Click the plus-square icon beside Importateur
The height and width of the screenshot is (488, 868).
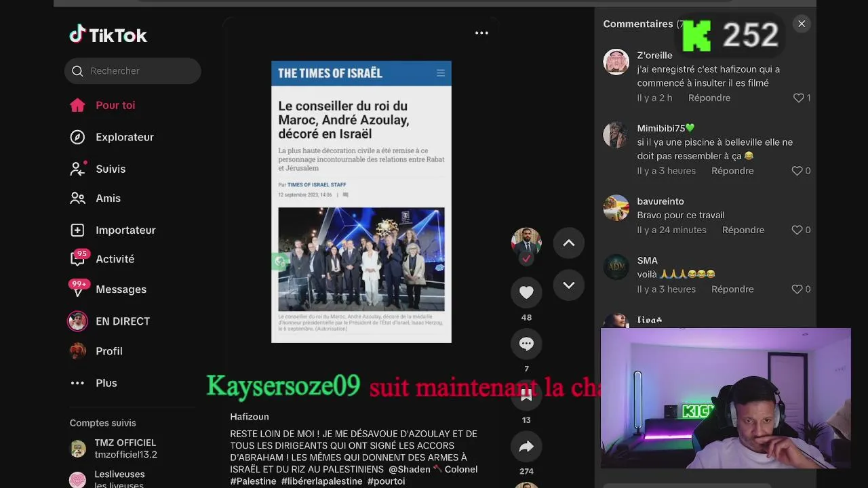pos(77,230)
